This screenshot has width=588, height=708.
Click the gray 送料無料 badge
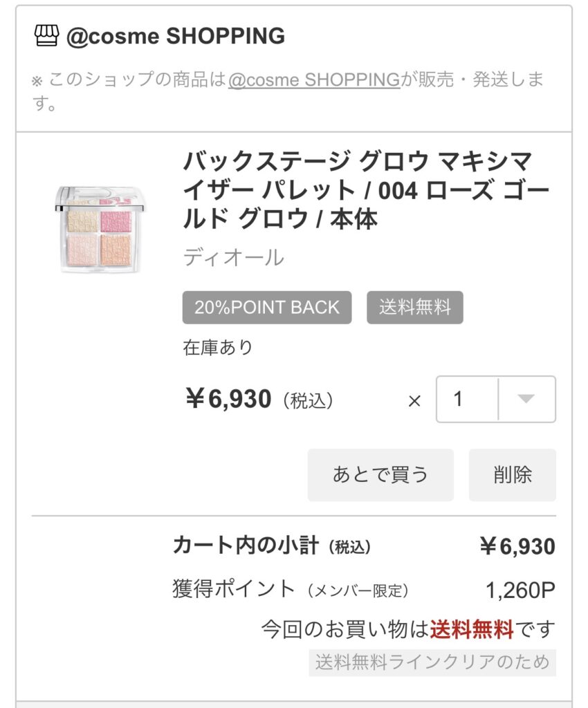tap(414, 308)
